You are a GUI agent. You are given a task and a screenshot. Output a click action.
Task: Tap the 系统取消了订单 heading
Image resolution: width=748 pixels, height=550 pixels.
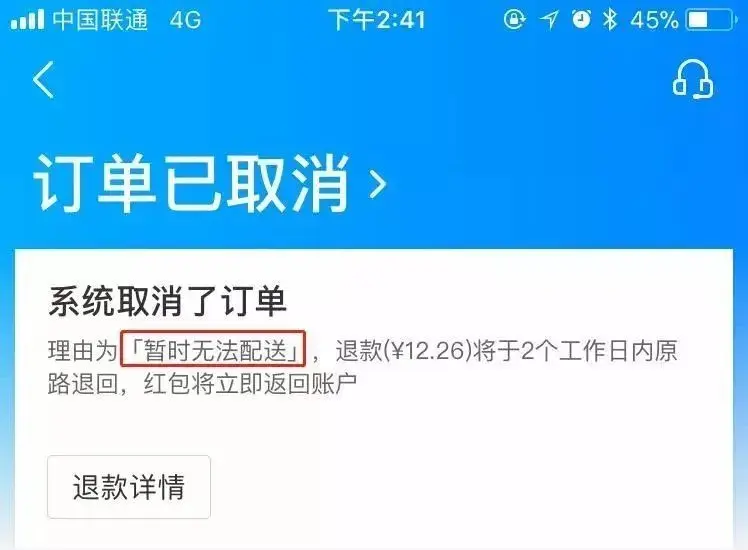167,301
